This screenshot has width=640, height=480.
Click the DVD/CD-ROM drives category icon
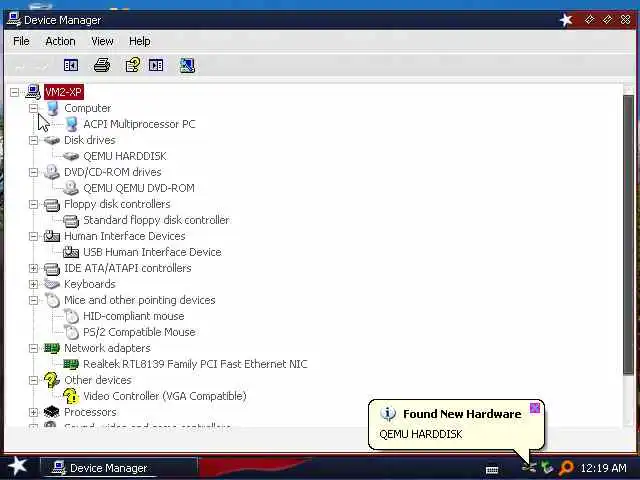point(52,172)
